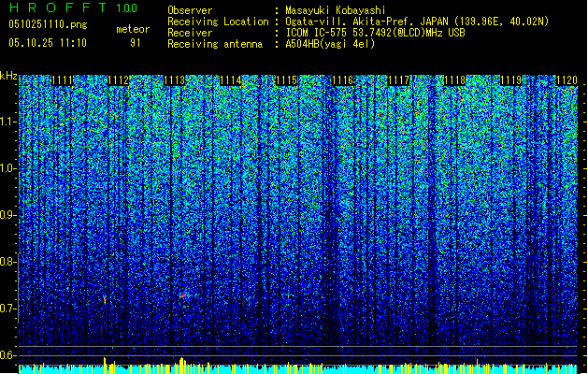Click the meteor count value 91
Screen dimensions: 588x374
[136, 43]
